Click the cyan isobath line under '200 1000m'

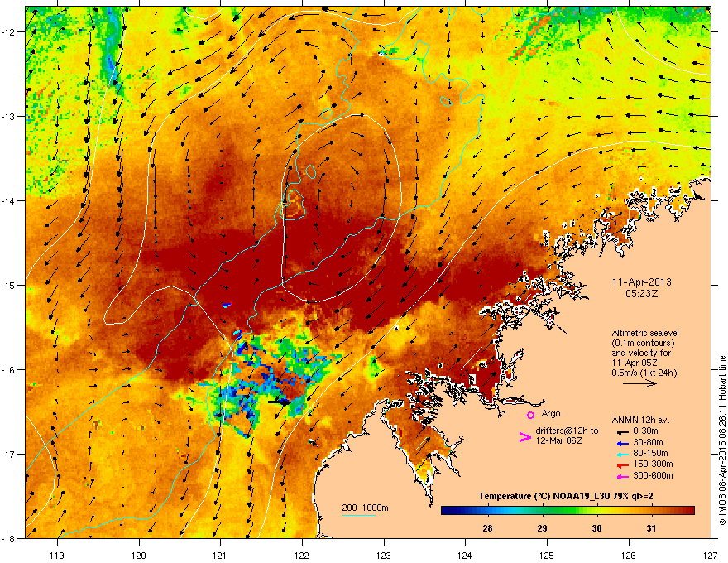click(358, 515)
